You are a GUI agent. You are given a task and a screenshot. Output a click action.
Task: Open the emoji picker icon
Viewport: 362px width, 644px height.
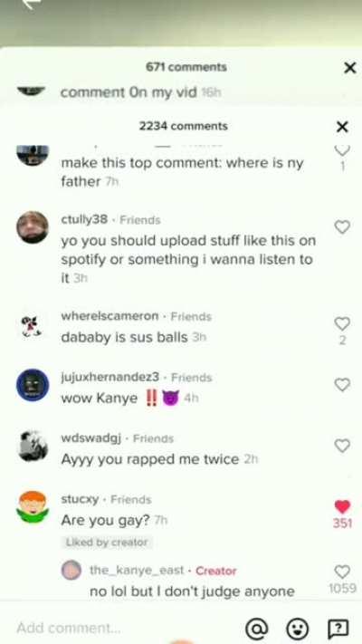297,628
